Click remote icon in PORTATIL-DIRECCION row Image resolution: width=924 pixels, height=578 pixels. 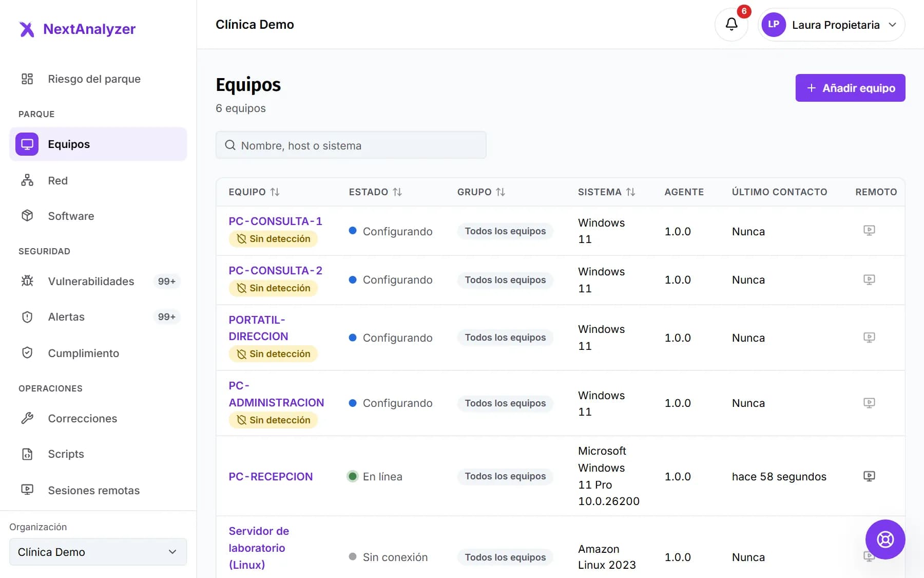869,338
